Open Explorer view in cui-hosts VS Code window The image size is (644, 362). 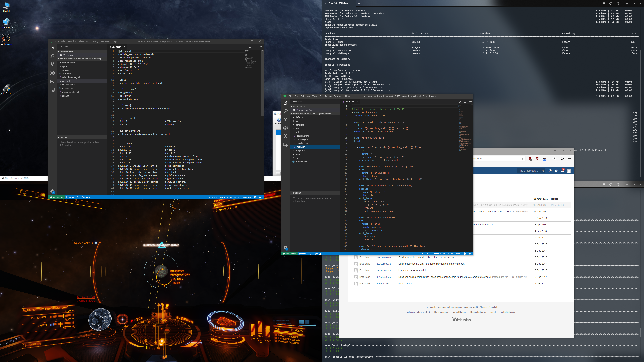click(x=52, y=48)
